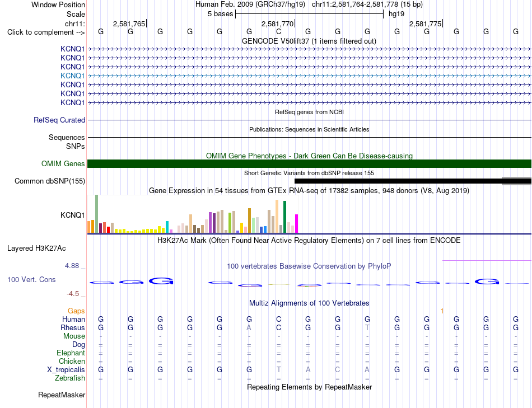The image size is (532, 408).
Task: Click the dark green GTEx expression bar
Action: pyautogui.click(x=284, y=217)
